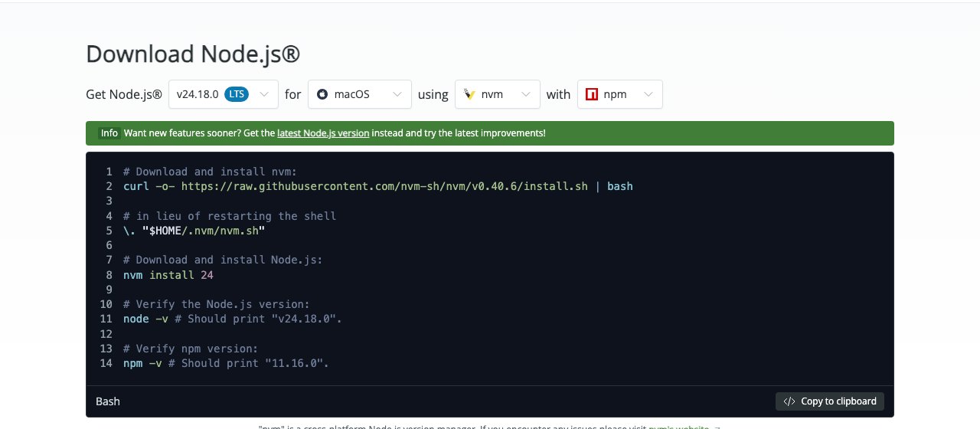Screen dimensions: 980x429
Task: Follow the latest Node.js version link
Action: (323, 133)
